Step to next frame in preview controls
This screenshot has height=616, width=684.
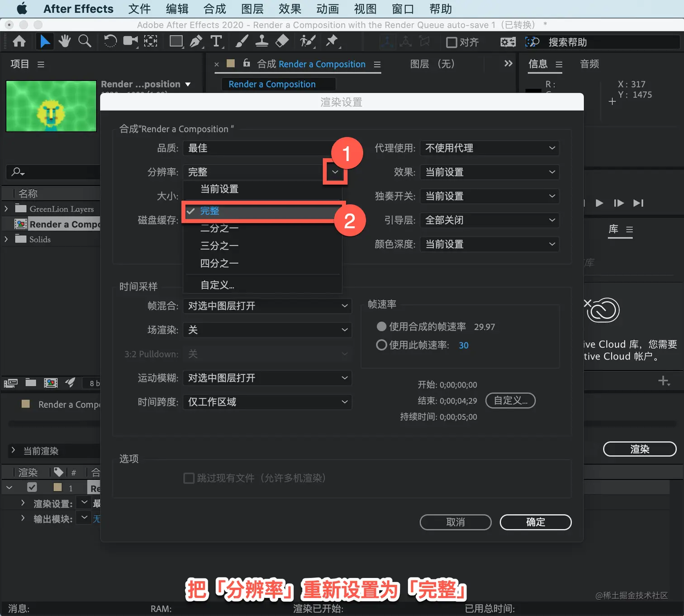(618, 203)
